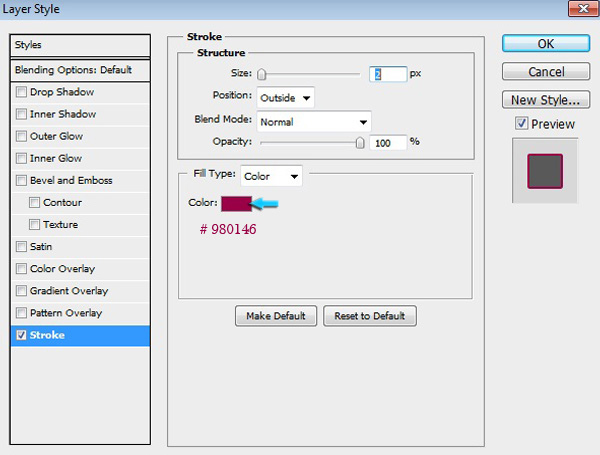Open the Fill Type dropdown
Viewport: 600px width, 455px height.
click(270, 176)
